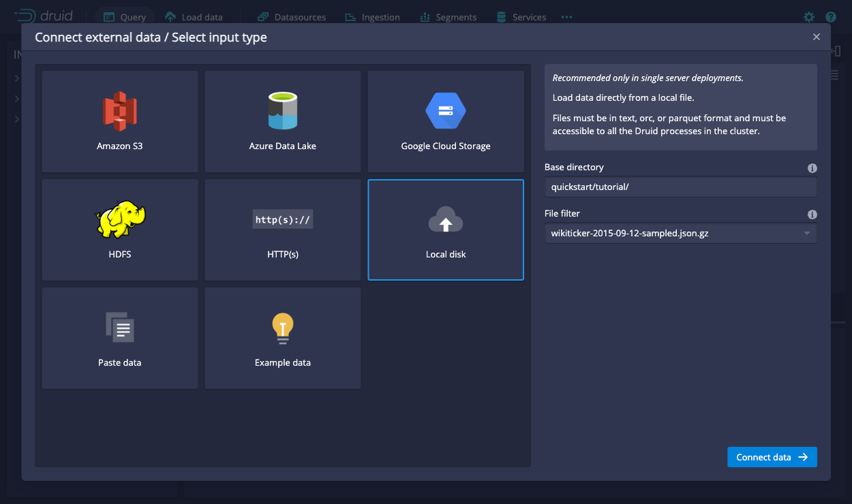The image size is (852, 504).
Task: Switch to the Datasources view
Action: coord(292,17)
